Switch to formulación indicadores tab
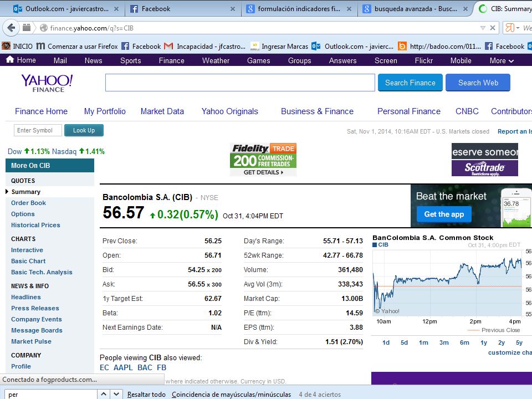Image resolution: width=532 pixels, height=399 pixels. coord(299,9)
